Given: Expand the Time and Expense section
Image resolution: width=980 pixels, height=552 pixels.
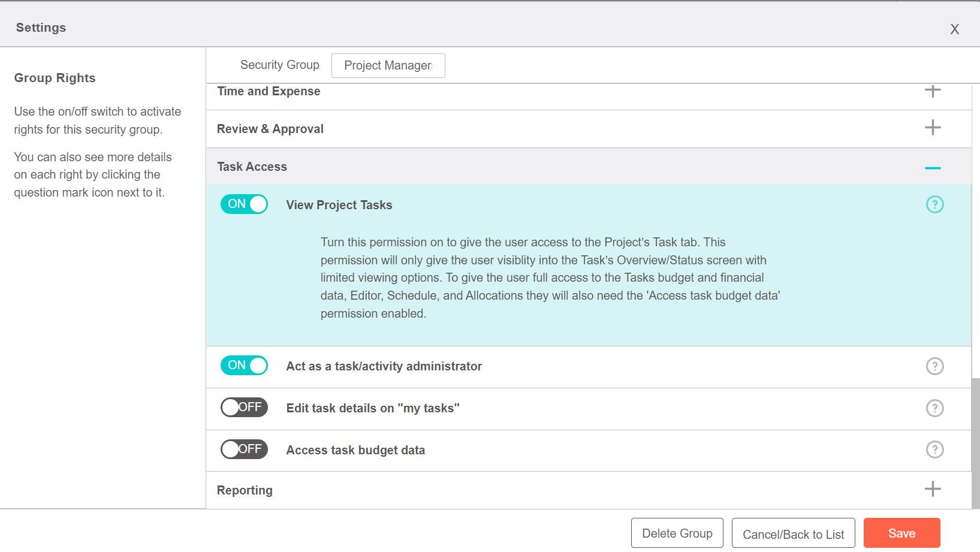Looking at the screenshot, I should (933, 91).
